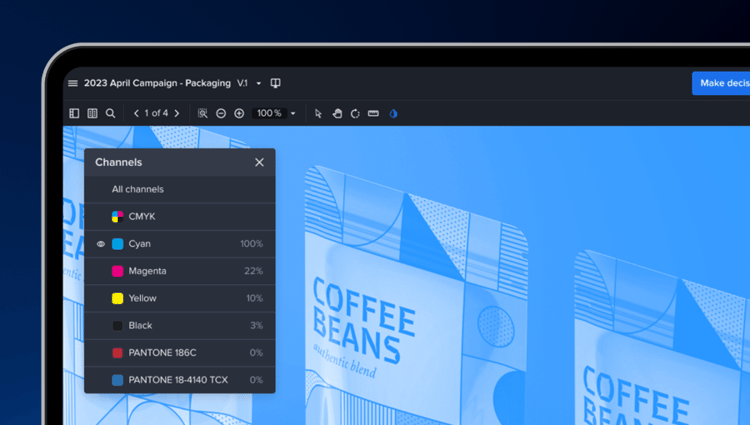Open search with the magnifier icon

tap(111, 114)
